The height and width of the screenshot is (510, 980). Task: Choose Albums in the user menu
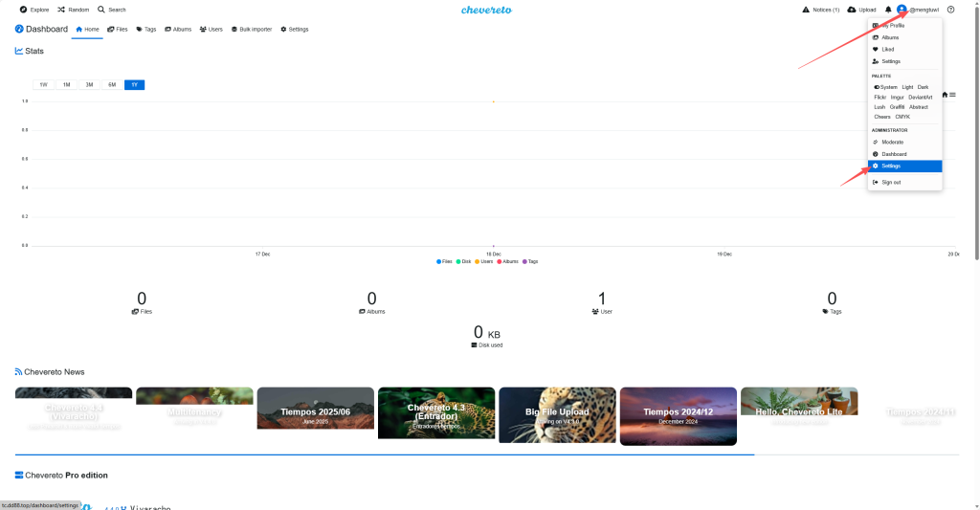[904, 37]
